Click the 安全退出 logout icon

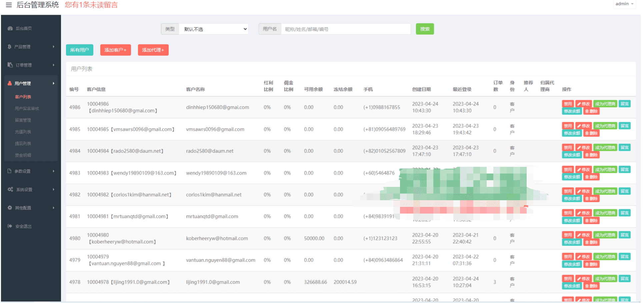(x=10, y=226)
